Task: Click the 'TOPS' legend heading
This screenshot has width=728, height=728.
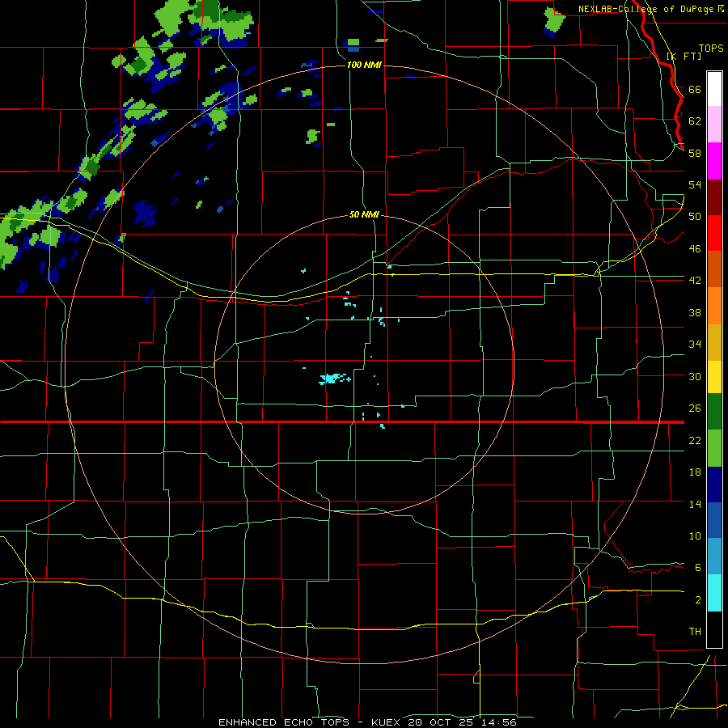Action: tap(711, 48)
